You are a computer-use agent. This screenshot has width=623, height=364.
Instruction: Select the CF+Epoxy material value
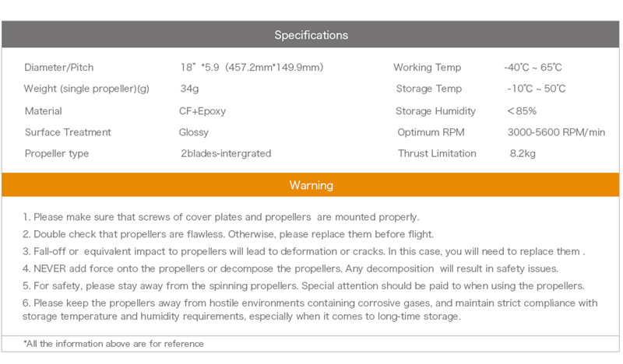click(203, 111)
